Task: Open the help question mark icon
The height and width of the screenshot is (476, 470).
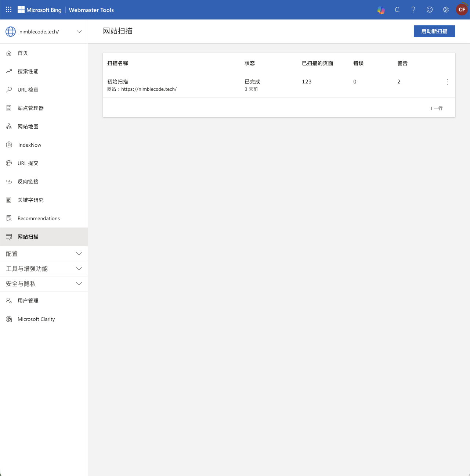Action: tap(413, 10)
